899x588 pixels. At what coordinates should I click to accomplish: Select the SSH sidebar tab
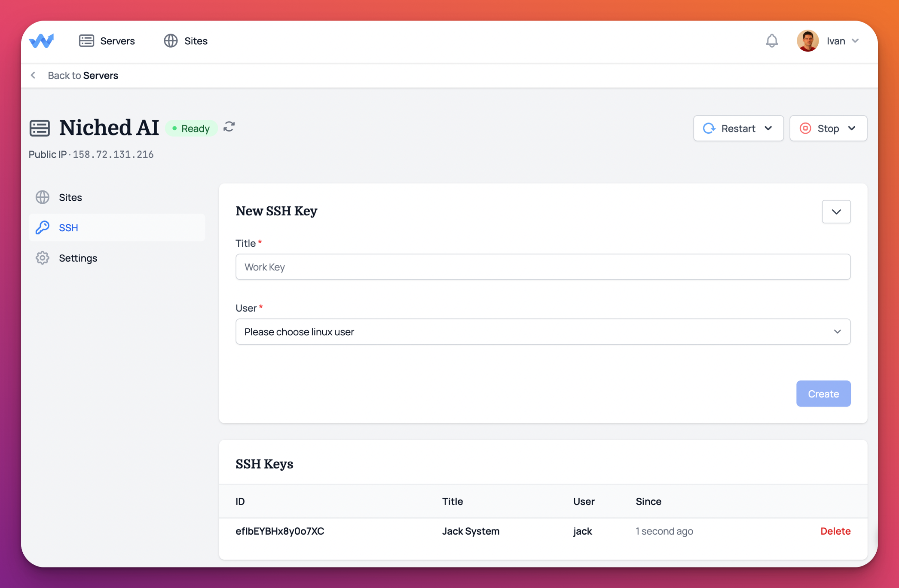tap(117, 227)
